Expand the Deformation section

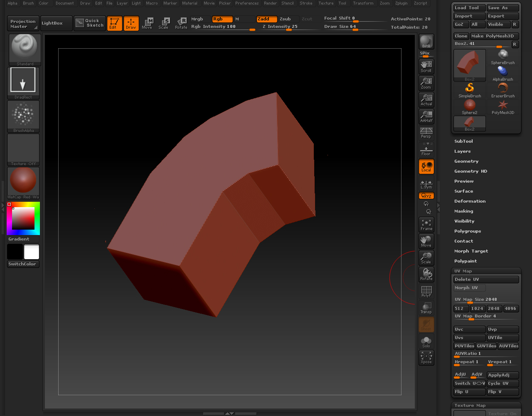470,201
